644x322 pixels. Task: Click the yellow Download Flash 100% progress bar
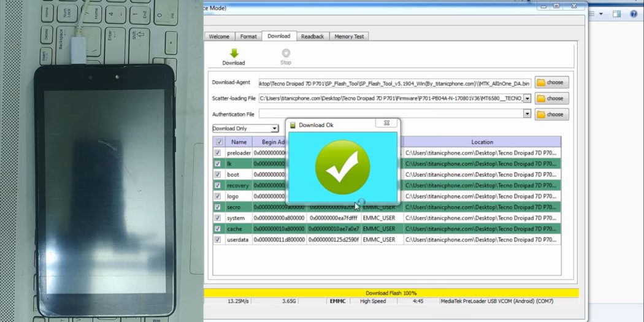[391, 293]
